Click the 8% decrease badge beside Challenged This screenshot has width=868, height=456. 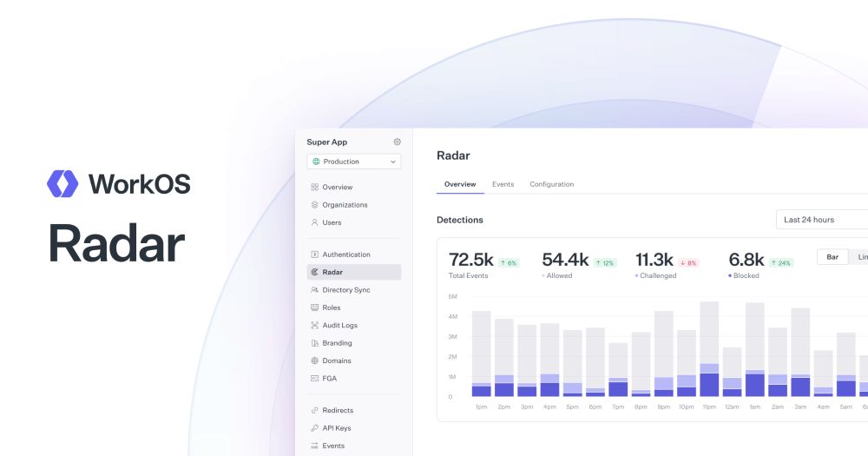click(x=688, y=263)
